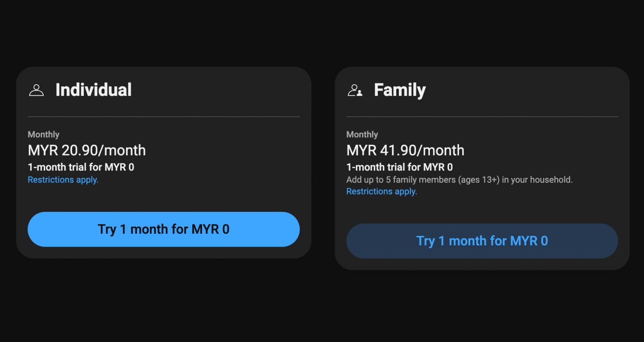Click the multi-user icon beside Family title

[355, 90]
